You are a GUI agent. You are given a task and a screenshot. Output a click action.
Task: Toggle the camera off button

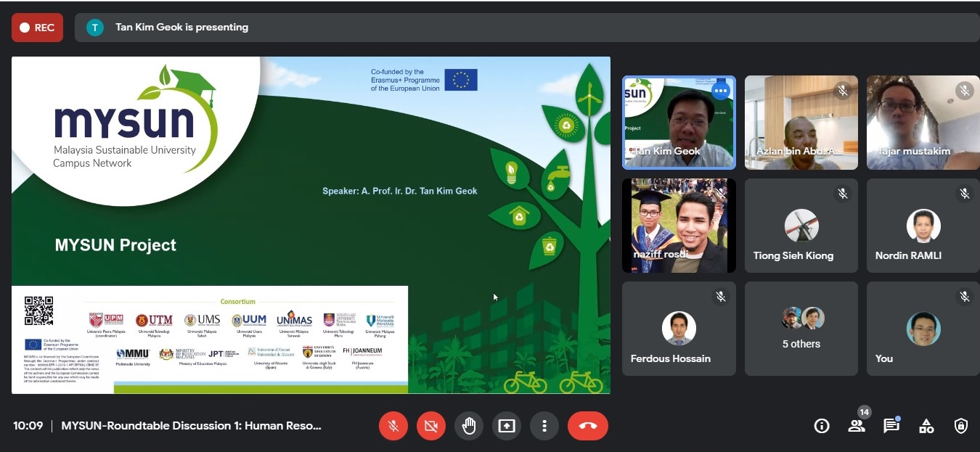[x=431, y=426]
